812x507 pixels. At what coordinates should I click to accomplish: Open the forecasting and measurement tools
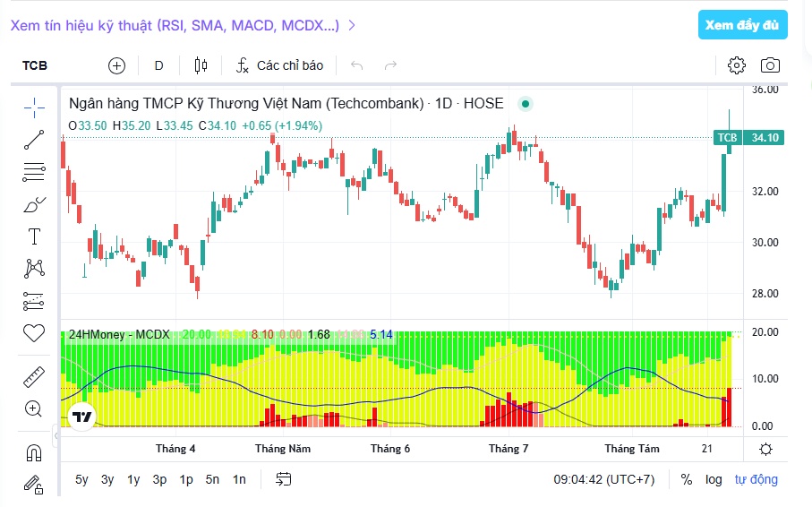coord(34,301)
